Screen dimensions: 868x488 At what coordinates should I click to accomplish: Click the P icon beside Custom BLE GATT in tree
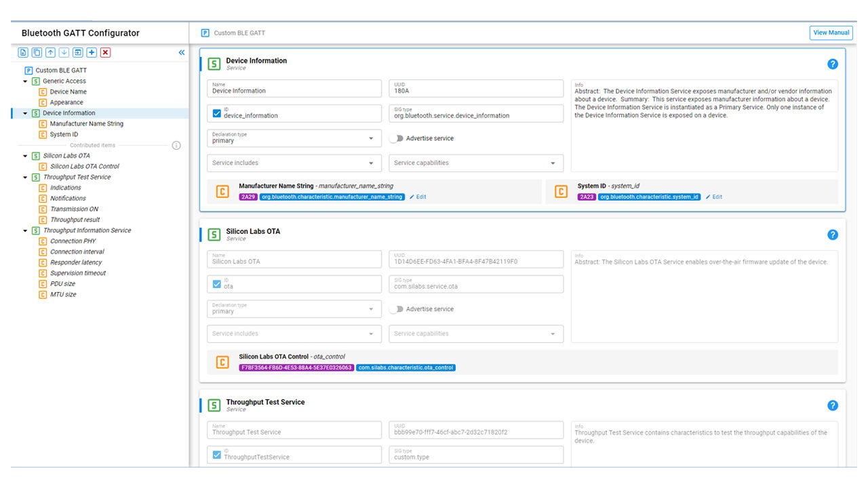[x=28, y=70]
